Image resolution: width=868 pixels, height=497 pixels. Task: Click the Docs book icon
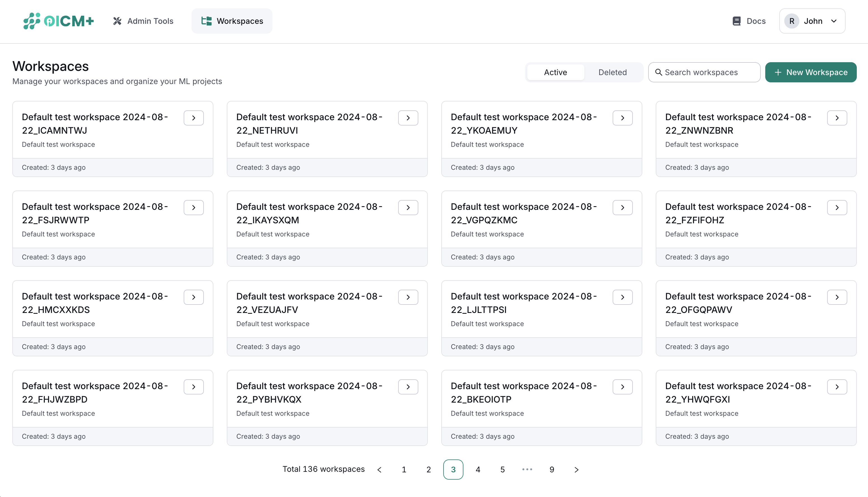737,21
